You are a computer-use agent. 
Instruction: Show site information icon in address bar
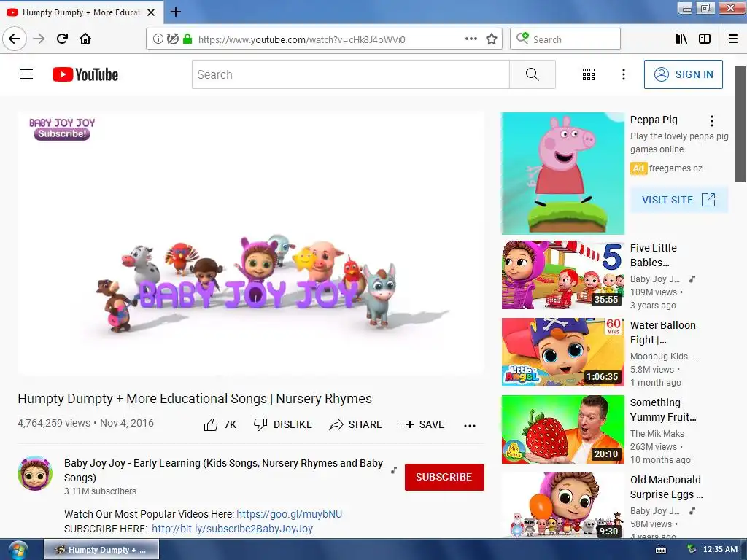pos(158,39)
